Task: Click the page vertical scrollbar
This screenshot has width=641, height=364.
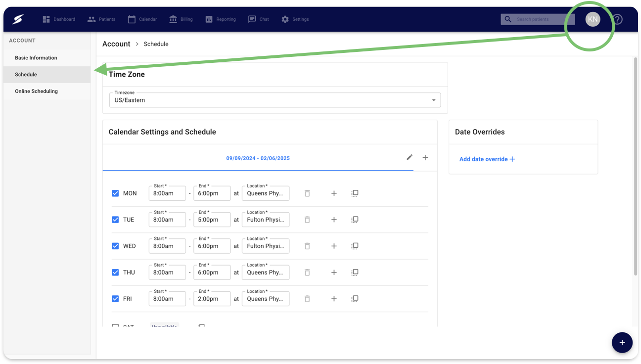Action: (636, 167)
